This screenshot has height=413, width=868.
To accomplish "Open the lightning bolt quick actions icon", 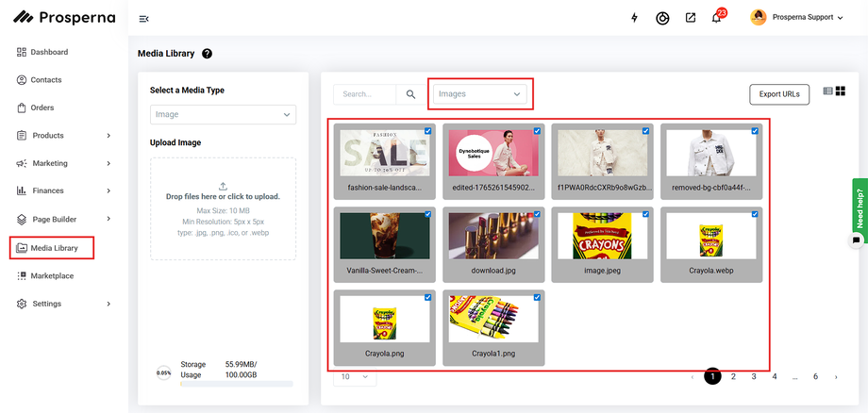I will coord(634,18).
